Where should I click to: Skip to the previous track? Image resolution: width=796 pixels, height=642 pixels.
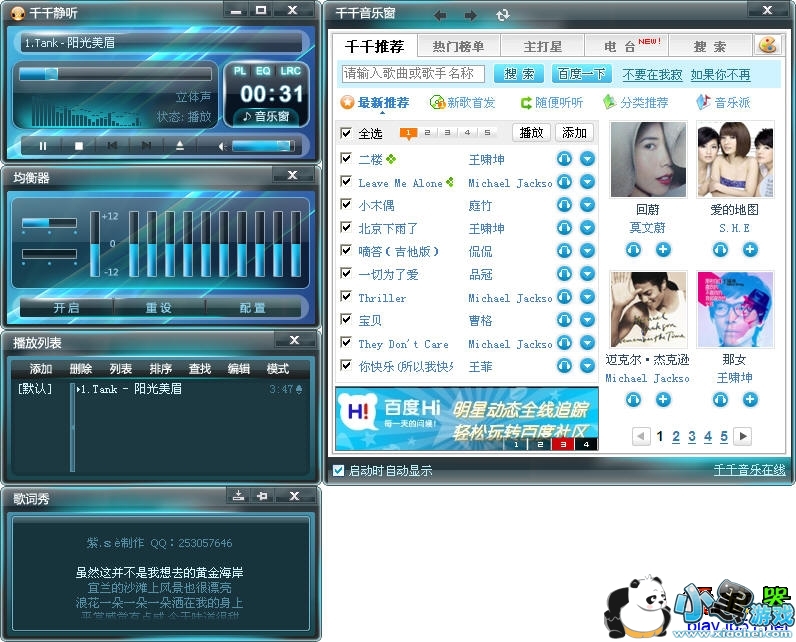coord(112,146)
